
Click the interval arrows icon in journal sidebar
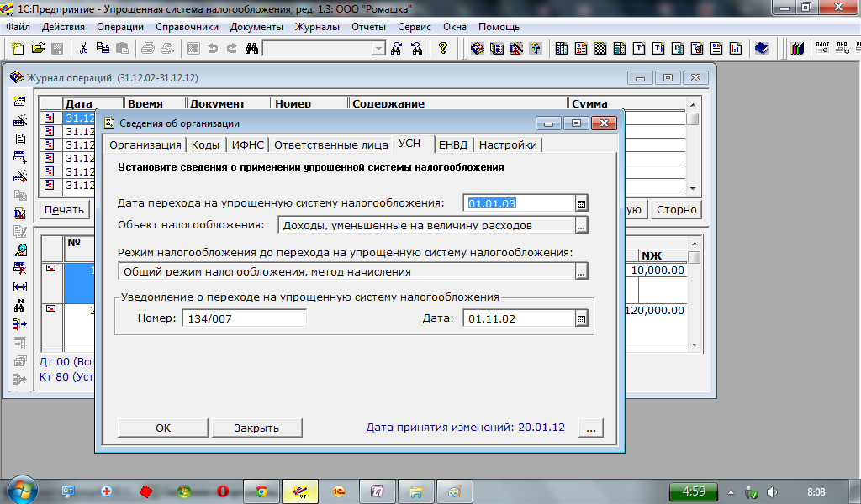pyautogui.click(x=20, y=286)
